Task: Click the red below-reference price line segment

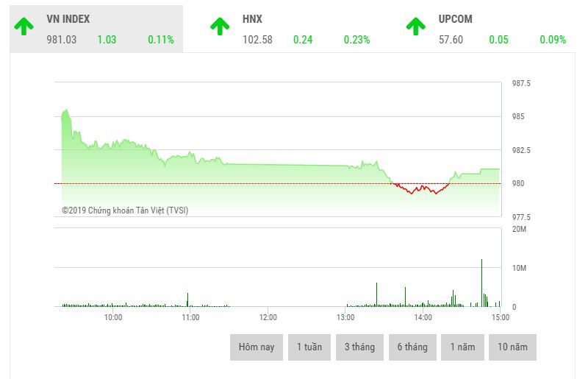Action: 419,189
